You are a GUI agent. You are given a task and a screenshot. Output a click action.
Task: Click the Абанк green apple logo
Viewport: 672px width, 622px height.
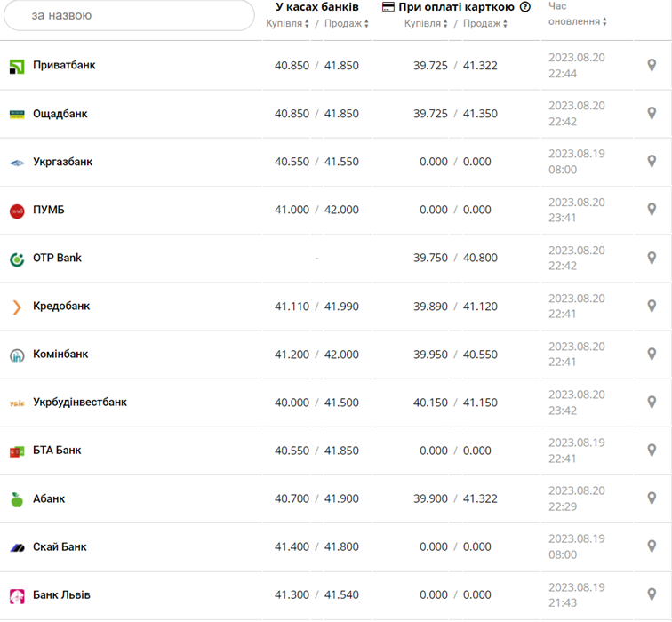pos(17,499)
